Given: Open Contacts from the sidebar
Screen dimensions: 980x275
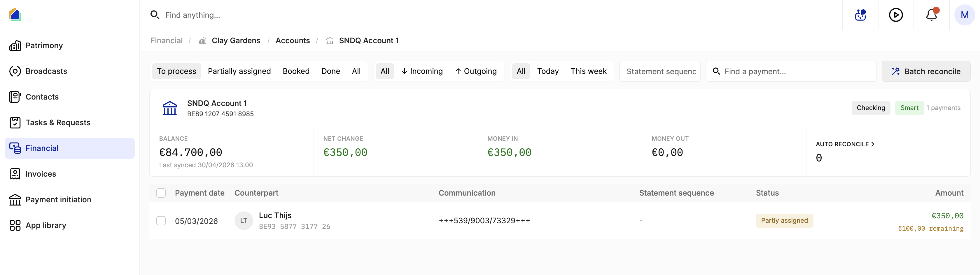Looking at the screenshot, I should [70, 97].
